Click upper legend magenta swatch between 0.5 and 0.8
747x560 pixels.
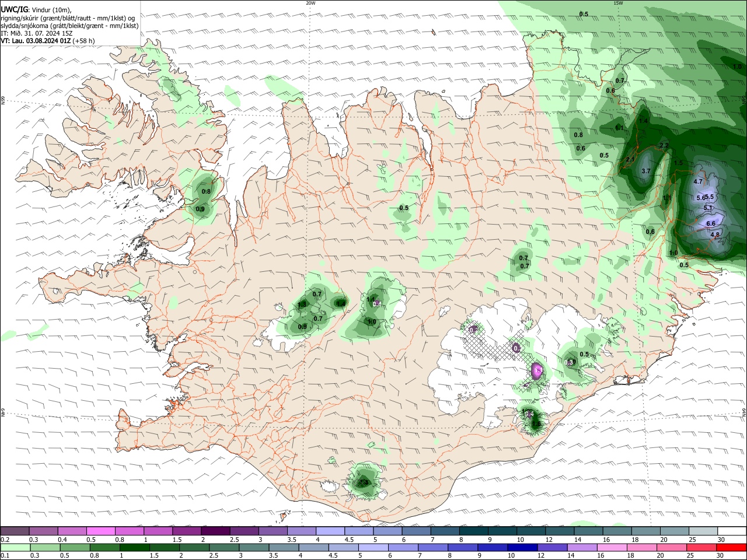point(101,531)
